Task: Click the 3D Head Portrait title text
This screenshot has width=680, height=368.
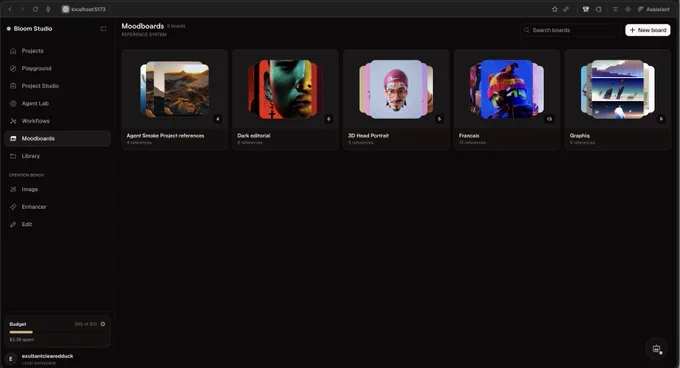Action: (x=368, y=136)
